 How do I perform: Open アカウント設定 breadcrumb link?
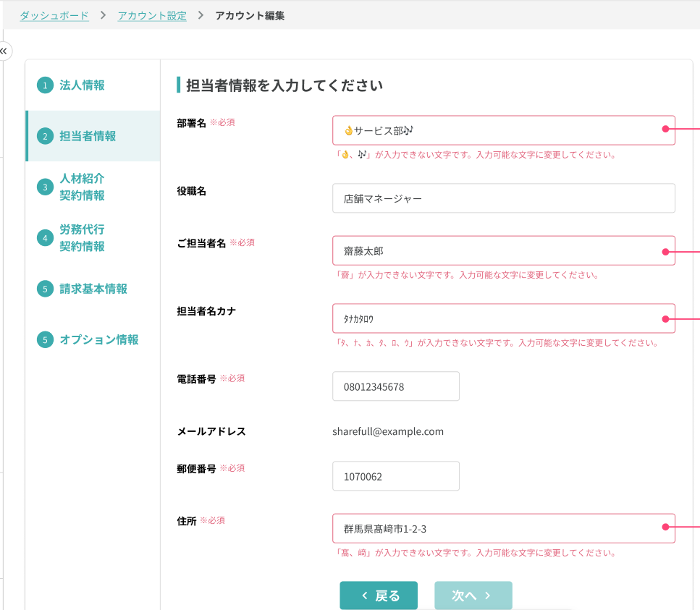pos(152,15)
